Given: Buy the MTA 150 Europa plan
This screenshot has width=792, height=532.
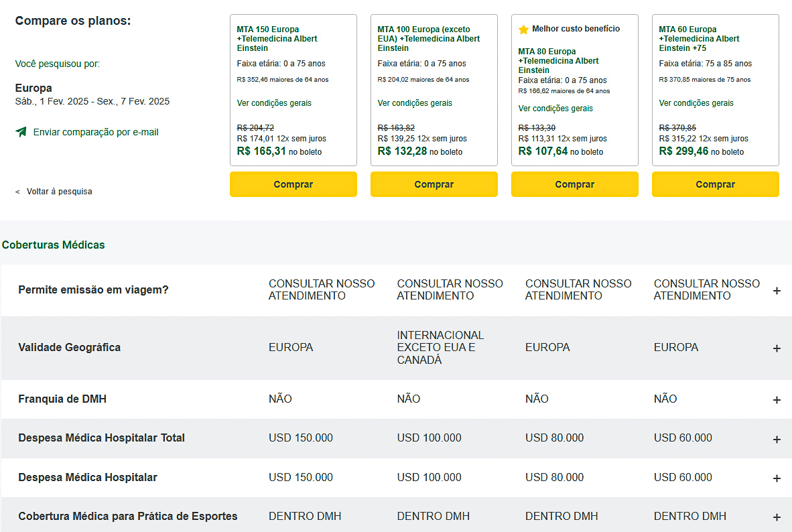Looking at the screenshot, I should (x=293, y=184).
